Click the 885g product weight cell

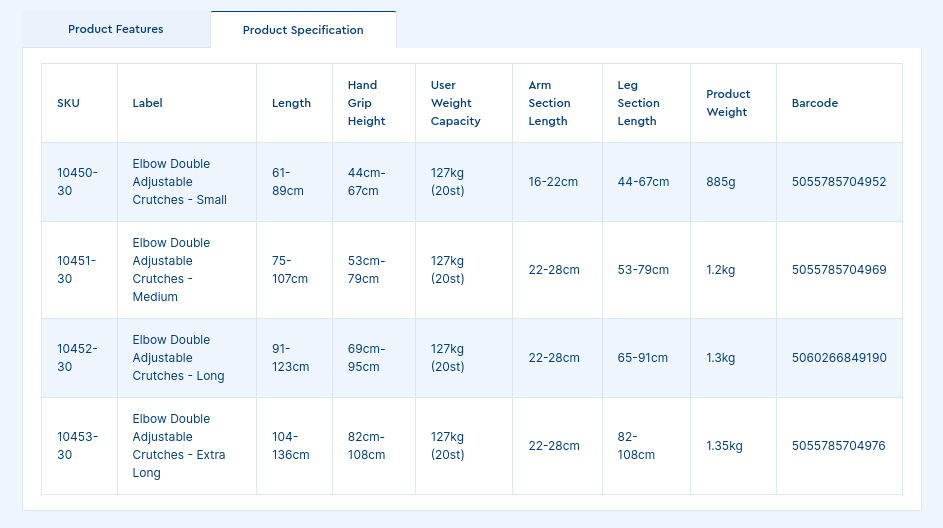click(x=720, y=182)
